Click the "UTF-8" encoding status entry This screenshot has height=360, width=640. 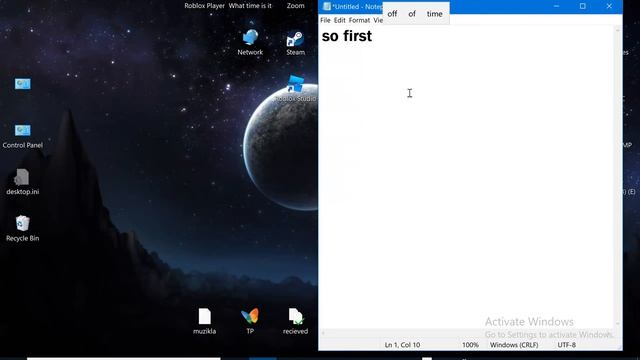pos(567,345)
